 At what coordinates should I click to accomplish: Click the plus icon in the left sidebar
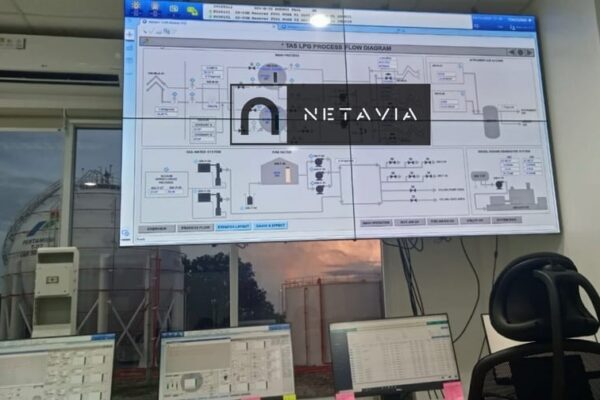pos(130,34)
